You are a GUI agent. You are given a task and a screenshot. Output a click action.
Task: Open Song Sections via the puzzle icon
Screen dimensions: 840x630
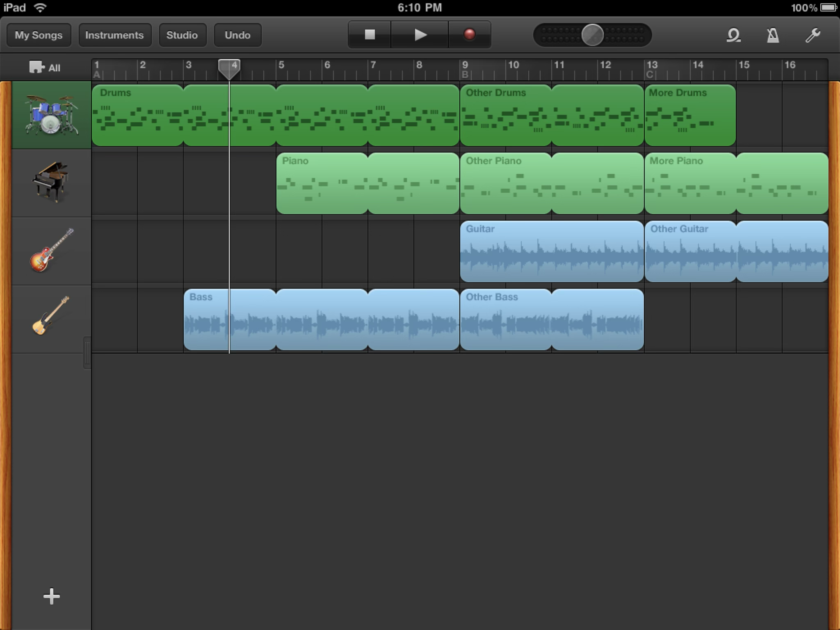tap(45, 67)
